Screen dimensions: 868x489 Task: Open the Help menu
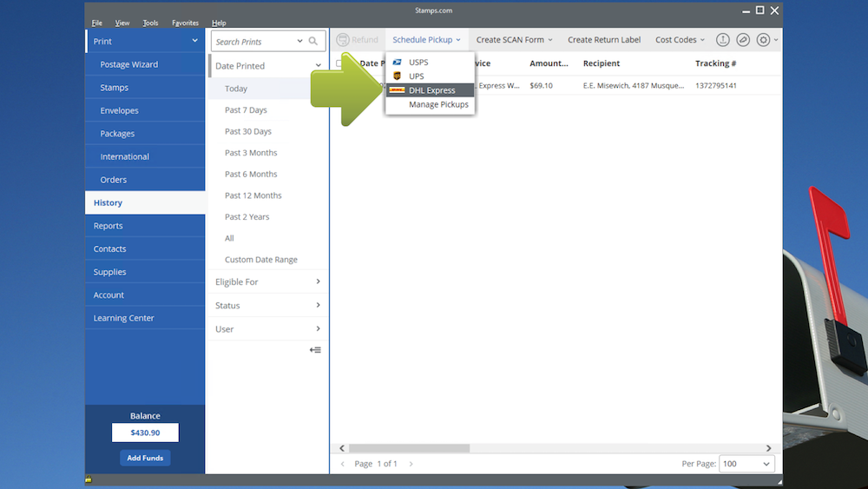click(x=219, y=23)
